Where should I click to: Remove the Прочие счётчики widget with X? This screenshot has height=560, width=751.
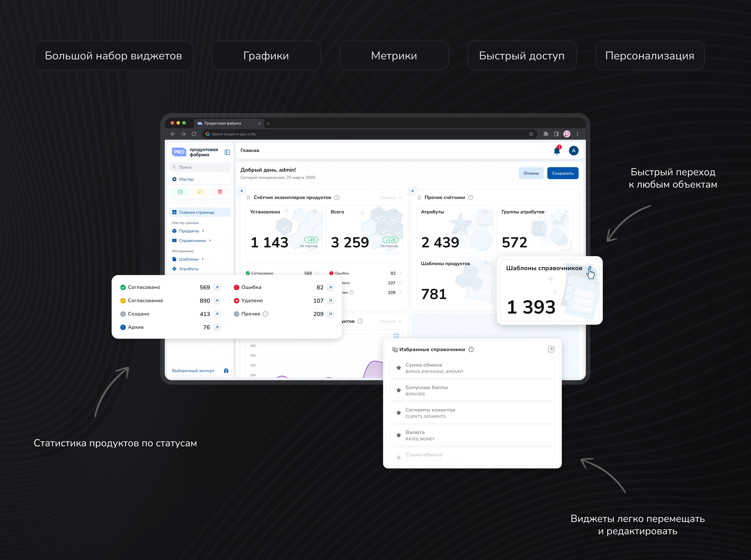(412, 191)
